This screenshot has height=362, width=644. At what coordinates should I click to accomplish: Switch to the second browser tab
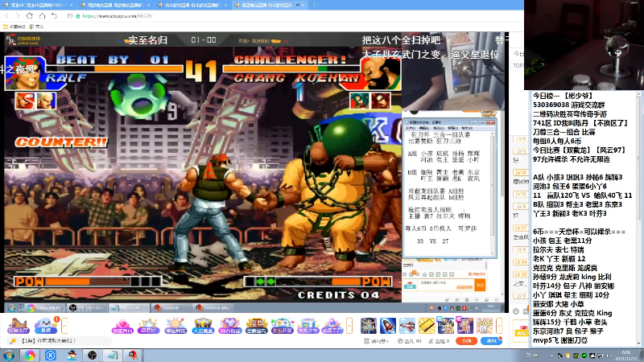(x=115, y=5)
